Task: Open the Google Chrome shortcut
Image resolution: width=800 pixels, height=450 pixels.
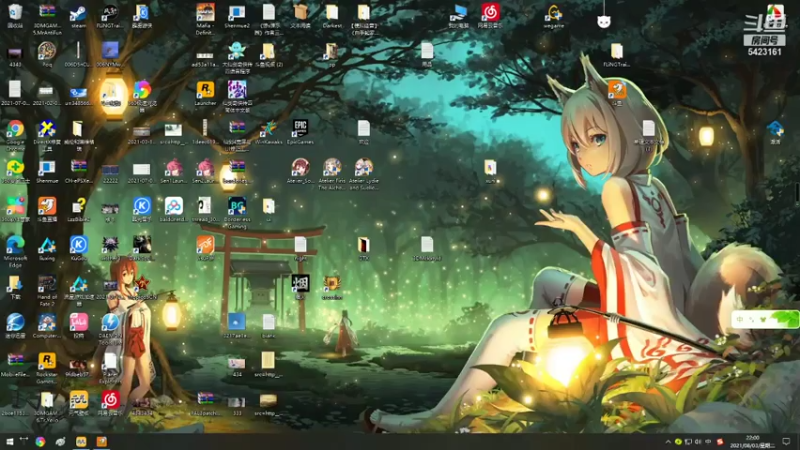Action: point(15,135)
